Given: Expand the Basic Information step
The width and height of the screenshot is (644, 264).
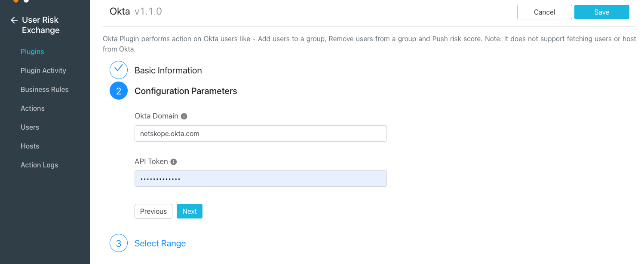Looking at the screenshot, I should (168, 70).
